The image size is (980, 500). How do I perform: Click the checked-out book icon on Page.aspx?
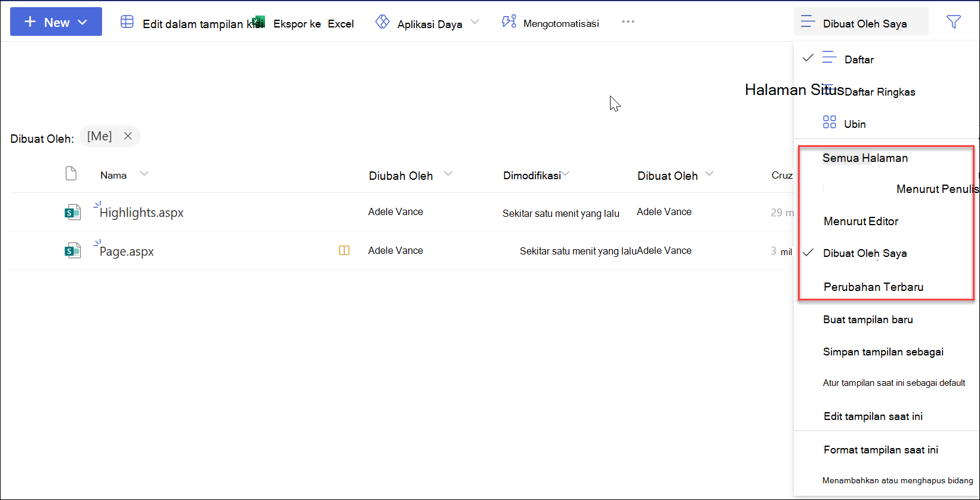tap(344, 251)
